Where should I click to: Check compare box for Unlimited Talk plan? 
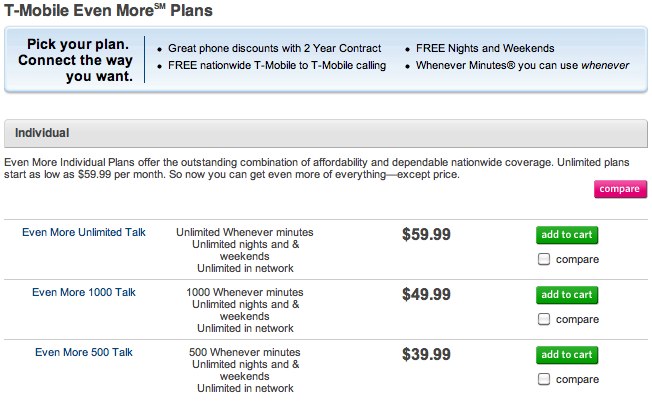(x=544, y=260)
